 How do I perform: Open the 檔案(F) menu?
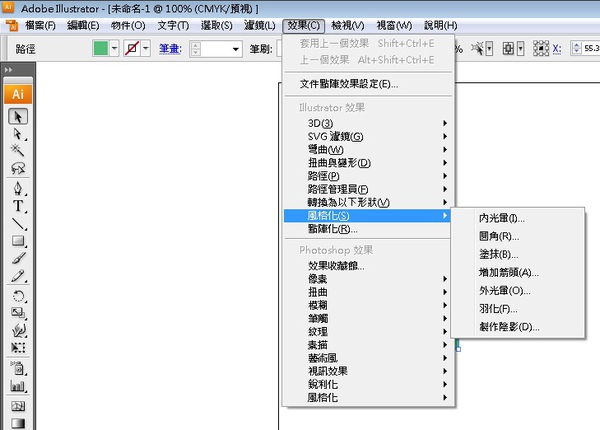40,26
